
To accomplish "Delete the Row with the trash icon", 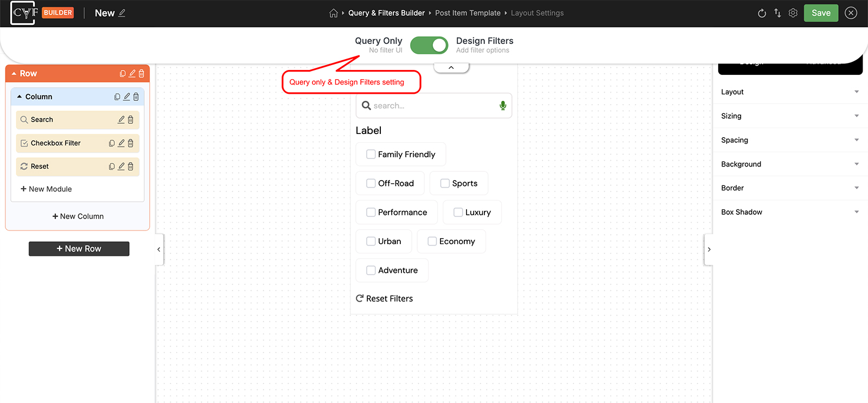I will tap(142, 73).
